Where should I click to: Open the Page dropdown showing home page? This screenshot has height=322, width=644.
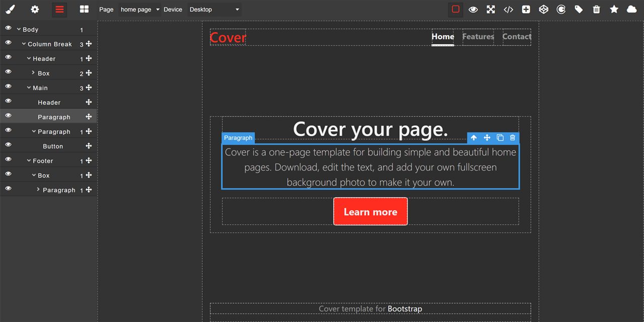(x=140, y=10)
